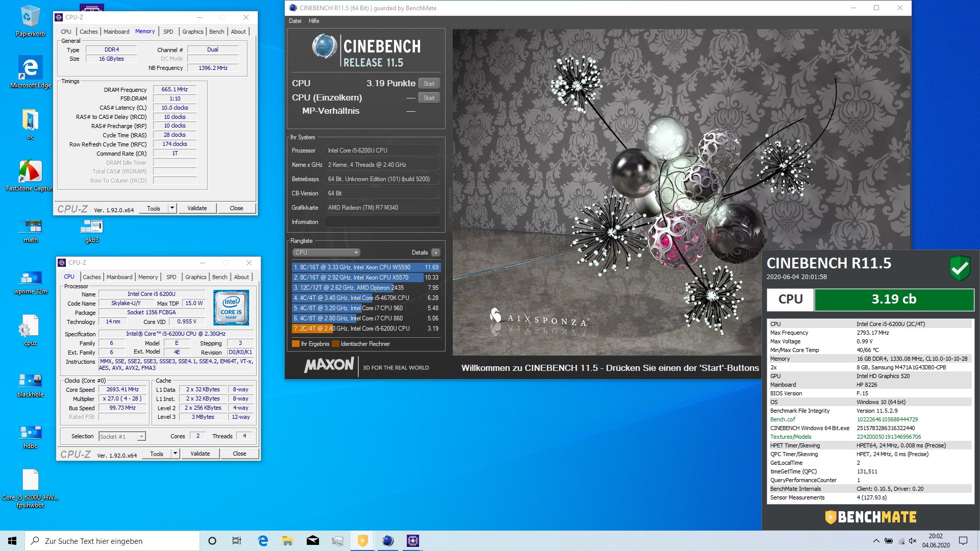Image resolution: width=980 pixels, height=551 pixels.
Task: Select AMD Opteron 2435 ranking row
Action: click(x=366, y=288)
